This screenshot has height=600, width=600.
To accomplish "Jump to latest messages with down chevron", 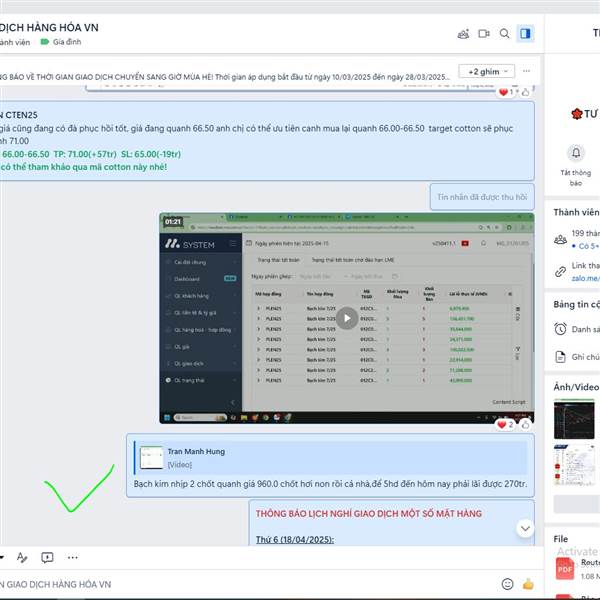I will point(525,528).
